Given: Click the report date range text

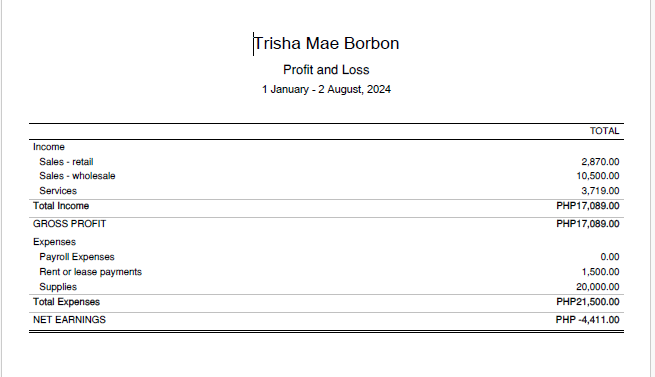Looking at the screenshot, I should [326, 89].
